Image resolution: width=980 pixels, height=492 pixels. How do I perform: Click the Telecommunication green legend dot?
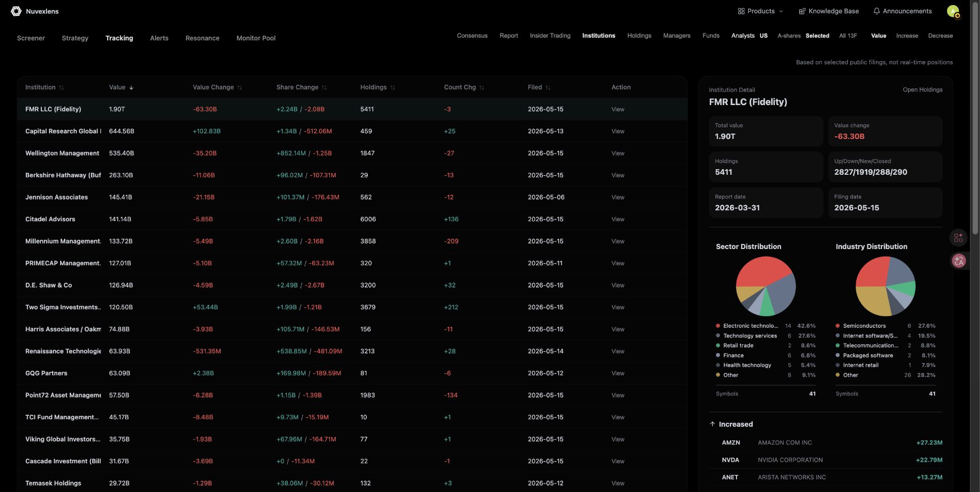(838, 346)
